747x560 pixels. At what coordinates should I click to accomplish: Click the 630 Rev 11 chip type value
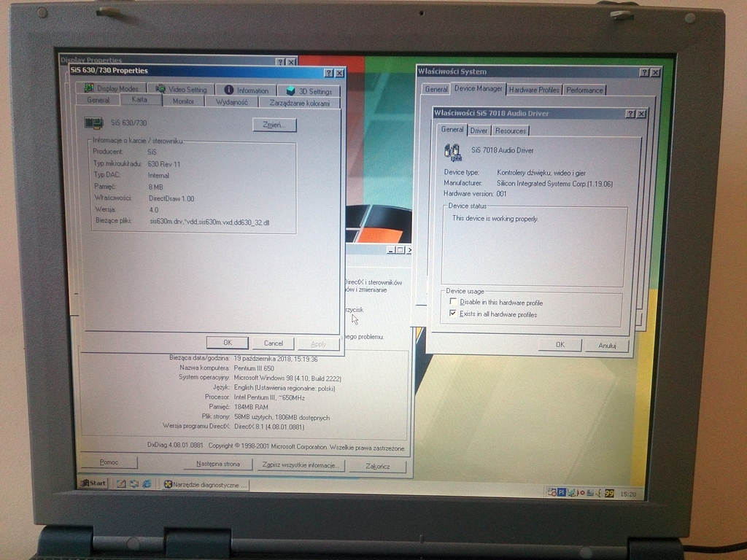[x=163, y=164]
